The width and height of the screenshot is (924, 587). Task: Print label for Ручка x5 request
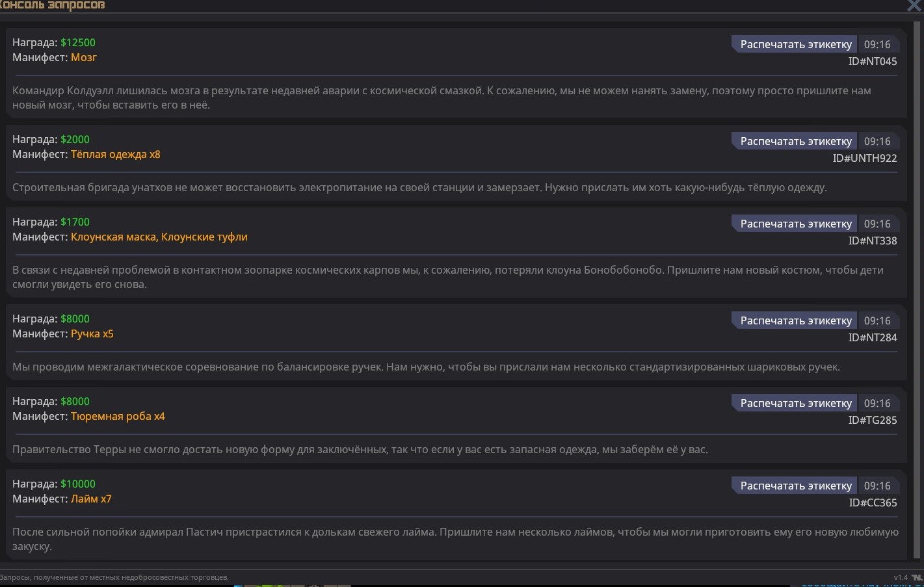tap(795, 320)
